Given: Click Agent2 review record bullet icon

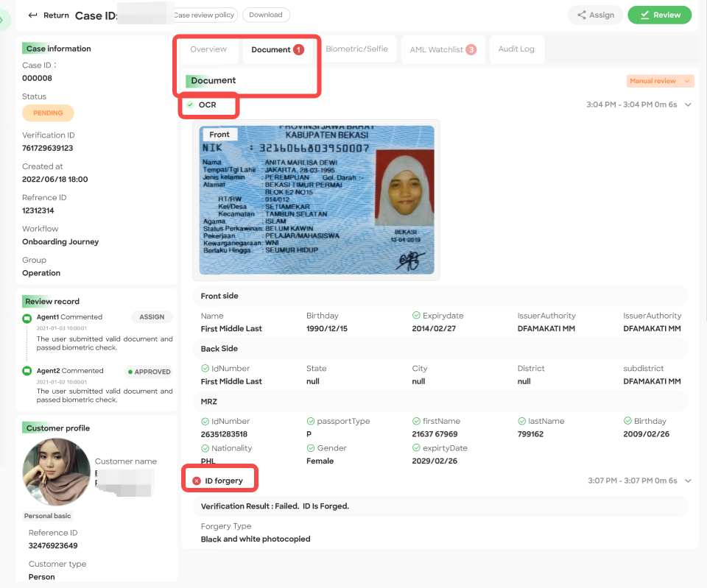Looking at the screenshot, I should click(x=27, y=371).
